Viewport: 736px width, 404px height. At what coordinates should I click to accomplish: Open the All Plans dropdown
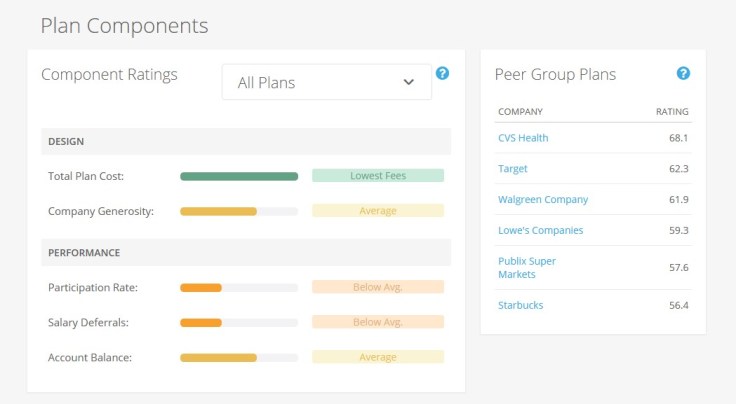[326, 82]
